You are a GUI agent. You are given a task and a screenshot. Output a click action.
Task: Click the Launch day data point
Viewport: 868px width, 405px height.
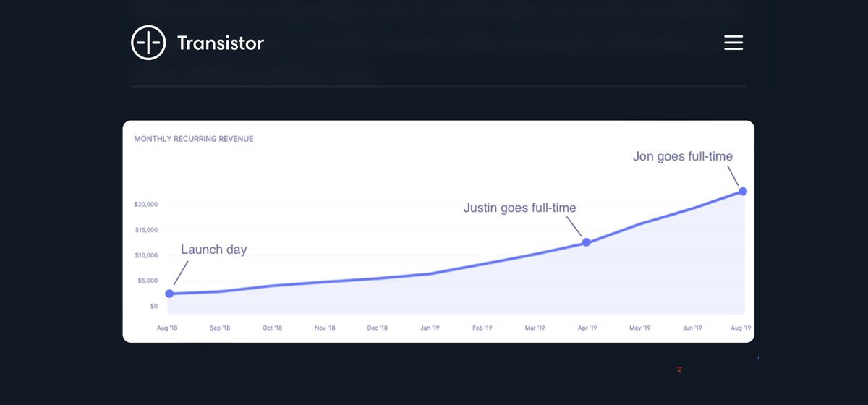[x=169, y=294]
